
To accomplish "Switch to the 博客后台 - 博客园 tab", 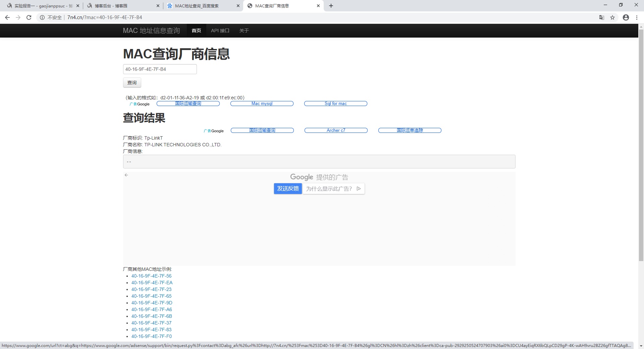I will coord(122,6).
